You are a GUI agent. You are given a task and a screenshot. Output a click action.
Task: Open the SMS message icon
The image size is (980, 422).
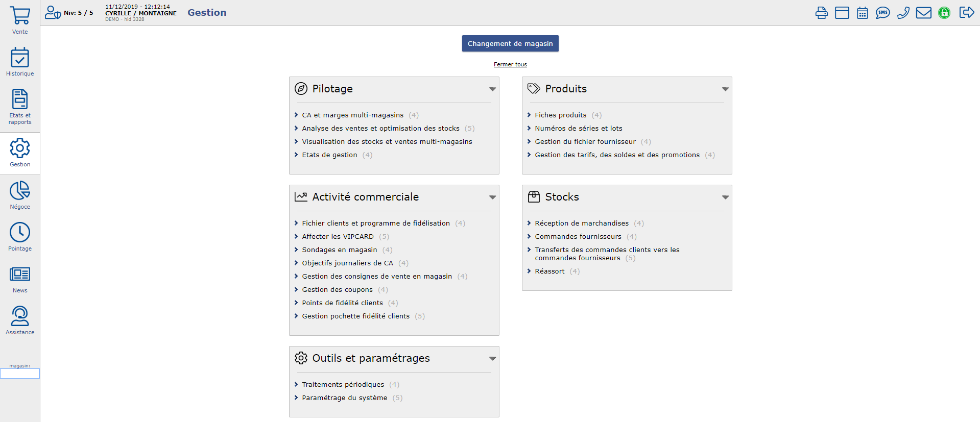pos(882,13)
